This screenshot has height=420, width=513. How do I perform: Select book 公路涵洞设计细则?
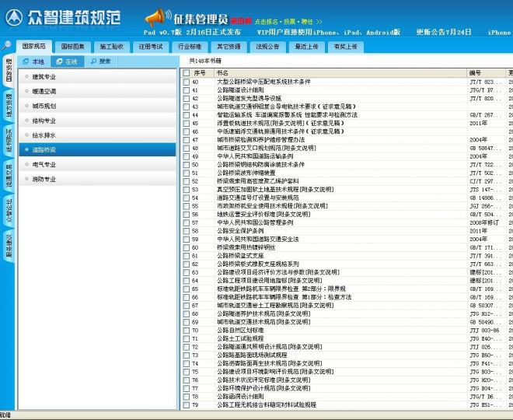240,397
